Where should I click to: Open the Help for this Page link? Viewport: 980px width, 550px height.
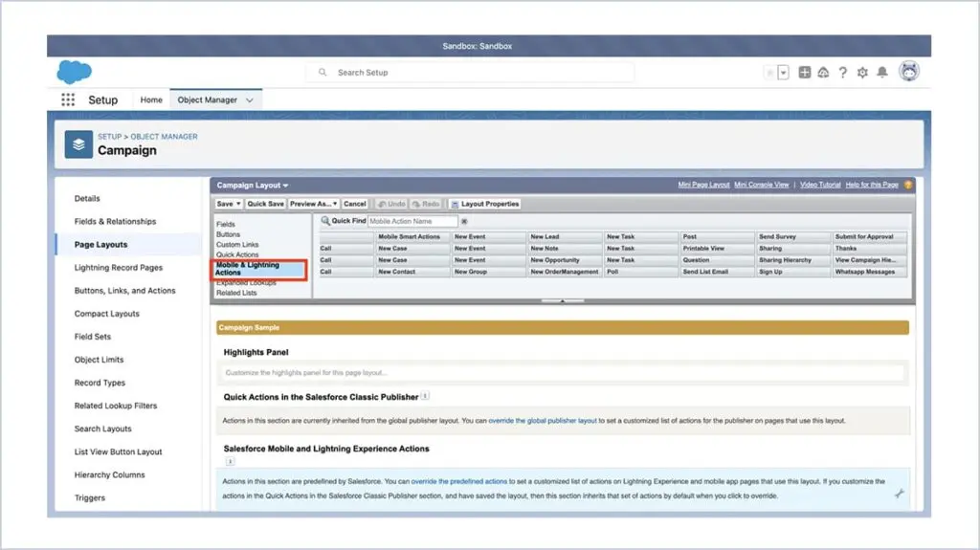871,185
